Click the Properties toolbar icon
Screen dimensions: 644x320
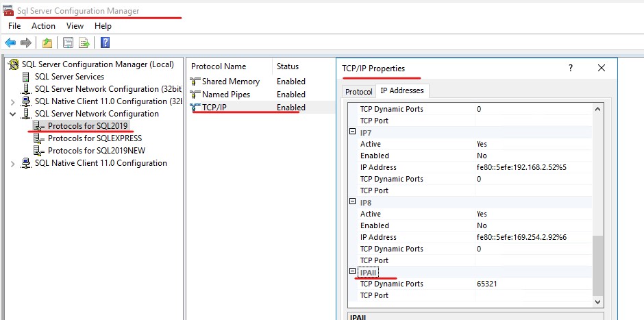[69, 42]
